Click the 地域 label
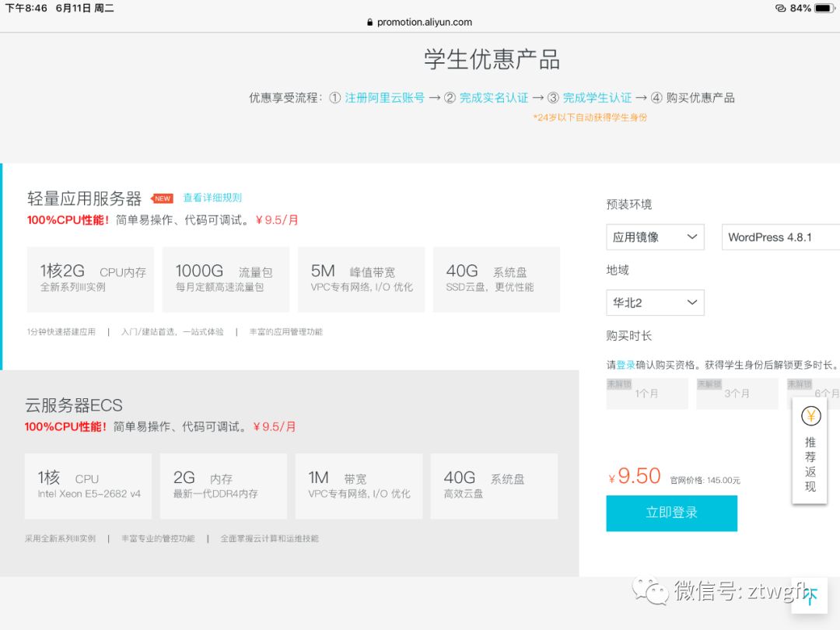The image size is (840, 630). (618, 270)
